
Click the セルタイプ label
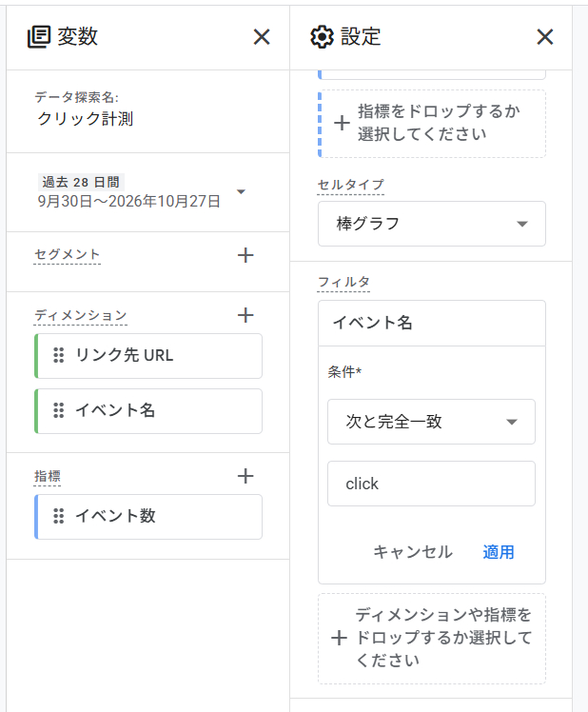coord(350,185)
